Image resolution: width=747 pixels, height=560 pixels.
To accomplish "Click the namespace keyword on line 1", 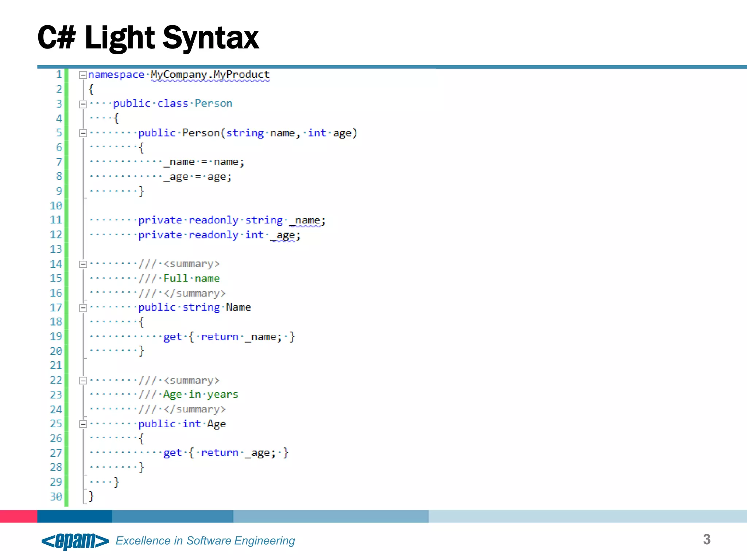I will pos(116,75).
